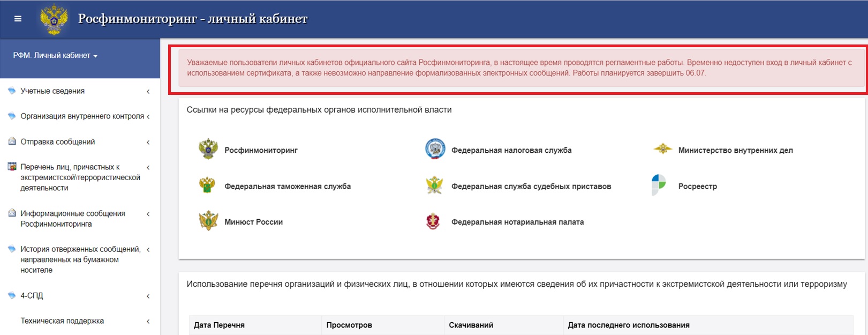Click the Федеральная служба судебных приставов emblem
The image size is (868, 335).
point(434,185)
